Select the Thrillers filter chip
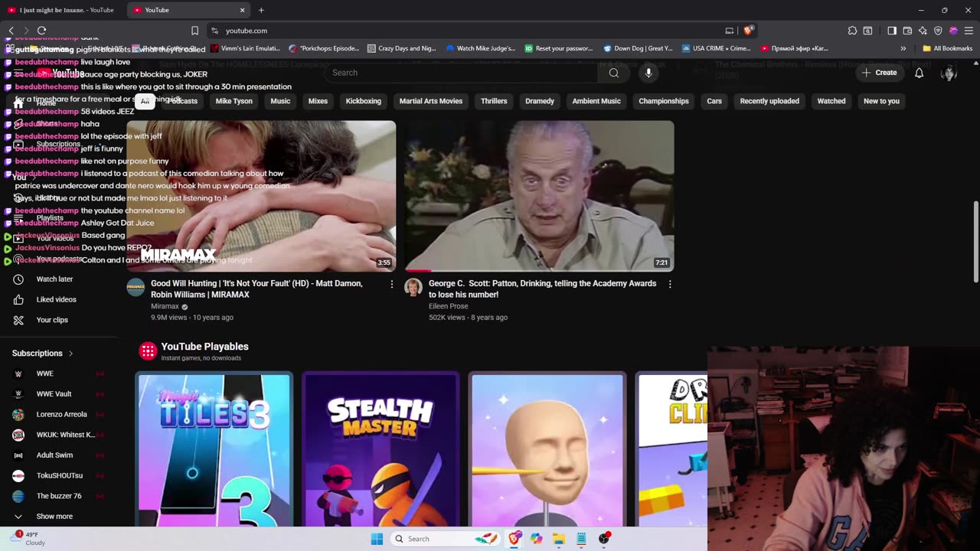The image size is (980, 551). pos(494,101)
